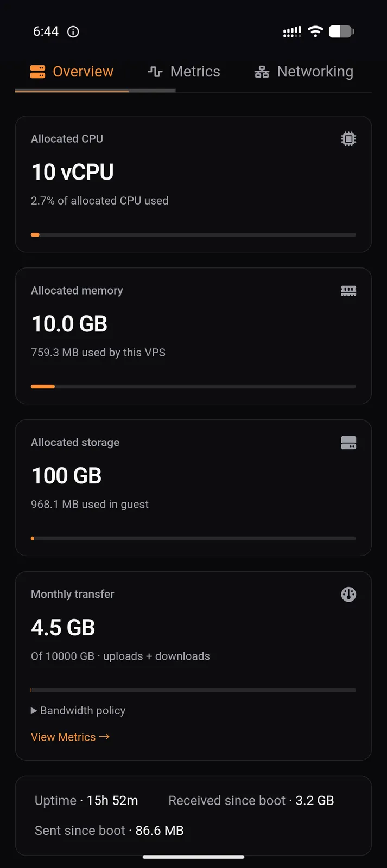Click the Networking topology icon
The image size is (387, 868).
[x=262, y=72]
